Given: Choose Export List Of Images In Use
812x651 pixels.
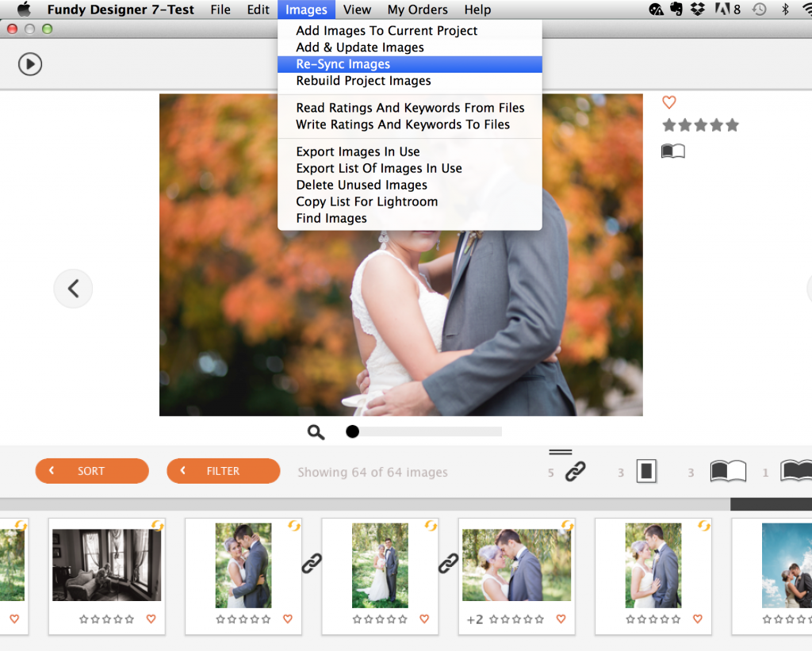Looking at the screenshot, I should click(410, 168).
